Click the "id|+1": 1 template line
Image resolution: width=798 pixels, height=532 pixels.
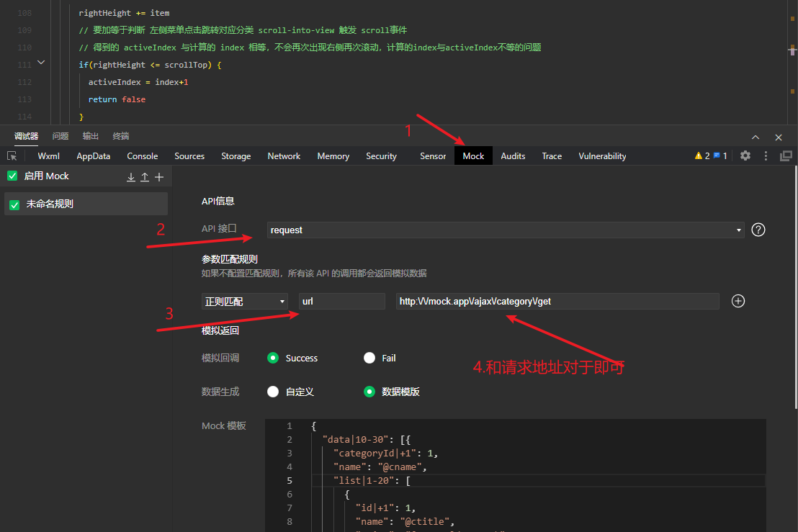[x=386, y=508]
